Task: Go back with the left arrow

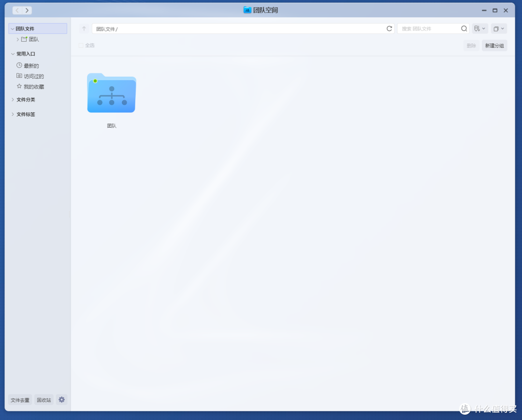Action: 17,10
